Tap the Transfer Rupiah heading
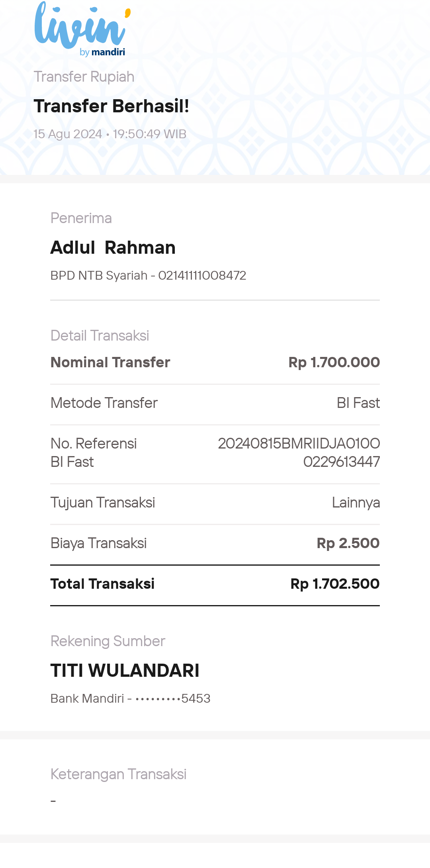Viewport: 430px width, 868px height. (84, 77)
